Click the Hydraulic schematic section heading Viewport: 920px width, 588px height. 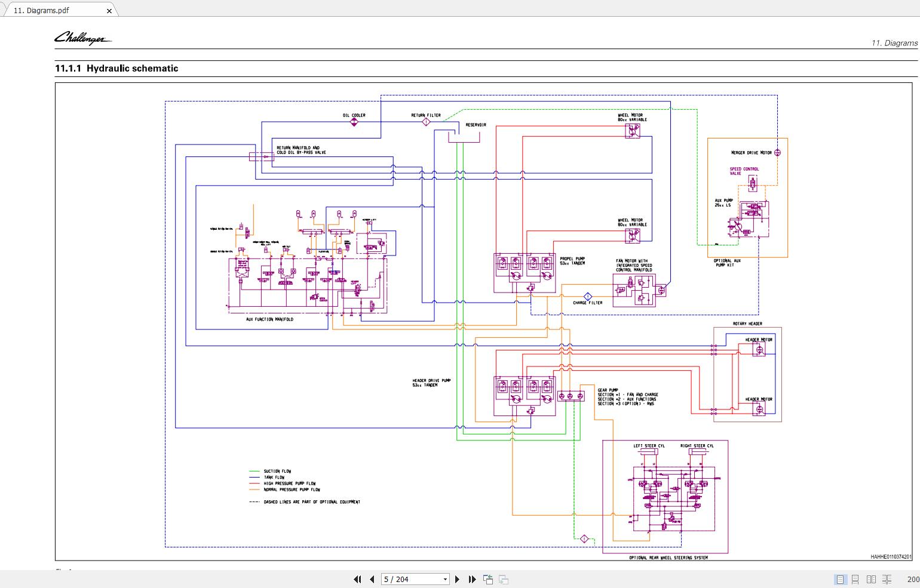116,68
